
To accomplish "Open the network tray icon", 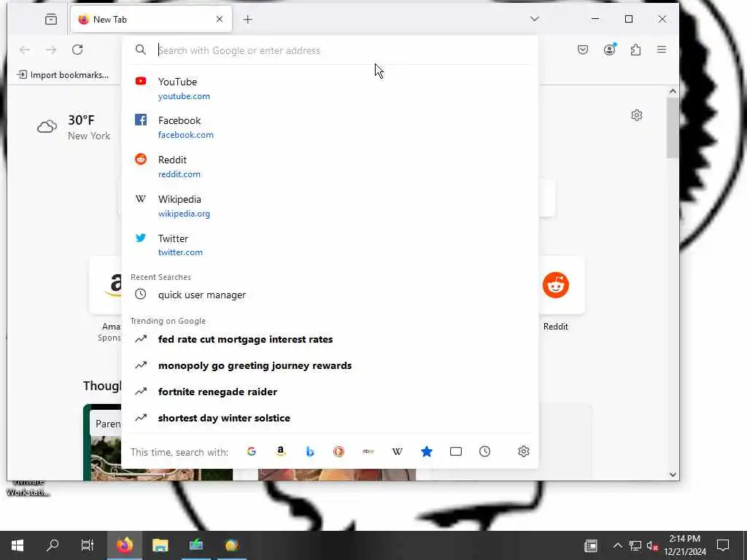I will [635, 545].
